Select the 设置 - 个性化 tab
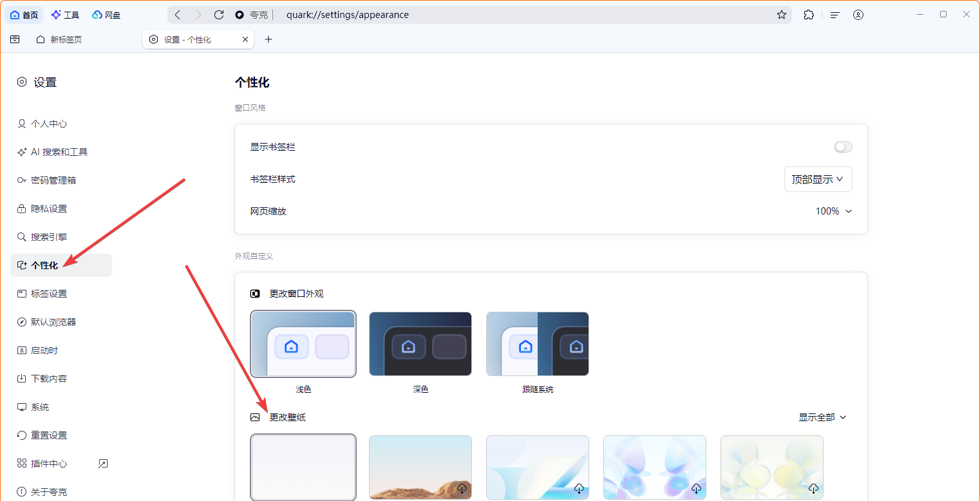This screenshot has width=980, height=501. tap(198, 39)
